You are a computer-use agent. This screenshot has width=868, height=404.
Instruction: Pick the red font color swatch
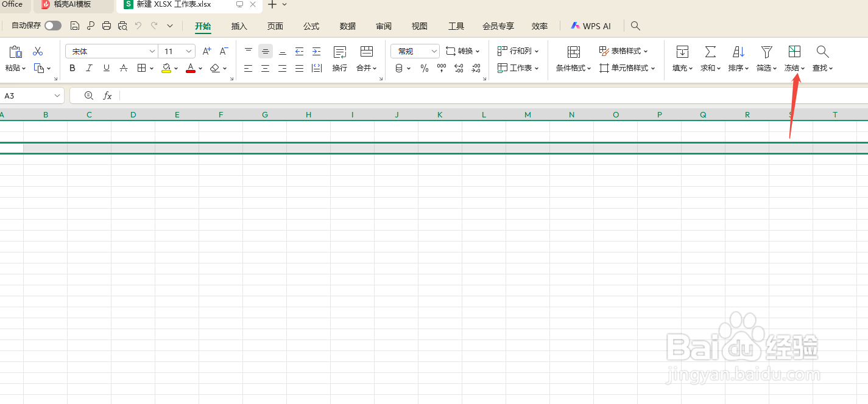pos(190,68)
